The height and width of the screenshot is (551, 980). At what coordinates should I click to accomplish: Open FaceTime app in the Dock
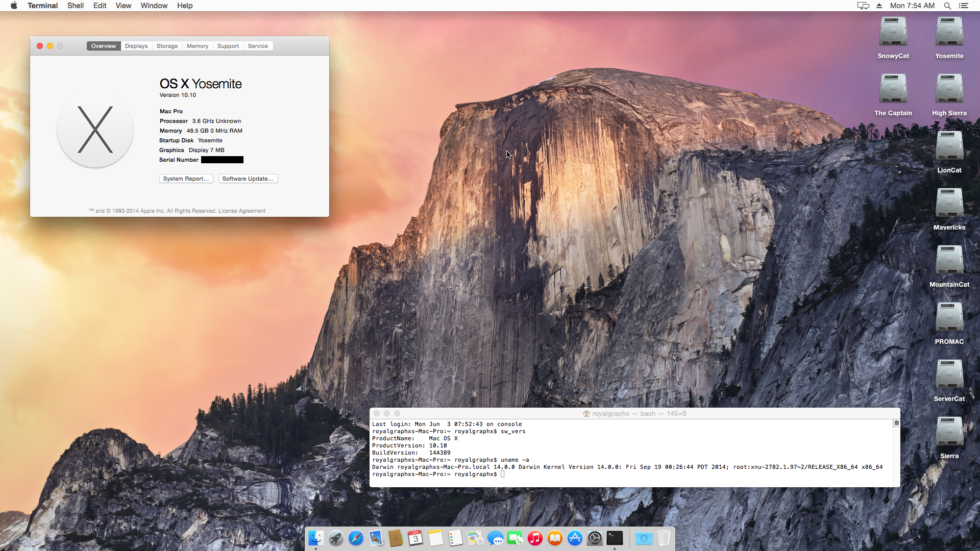(515, 538)
